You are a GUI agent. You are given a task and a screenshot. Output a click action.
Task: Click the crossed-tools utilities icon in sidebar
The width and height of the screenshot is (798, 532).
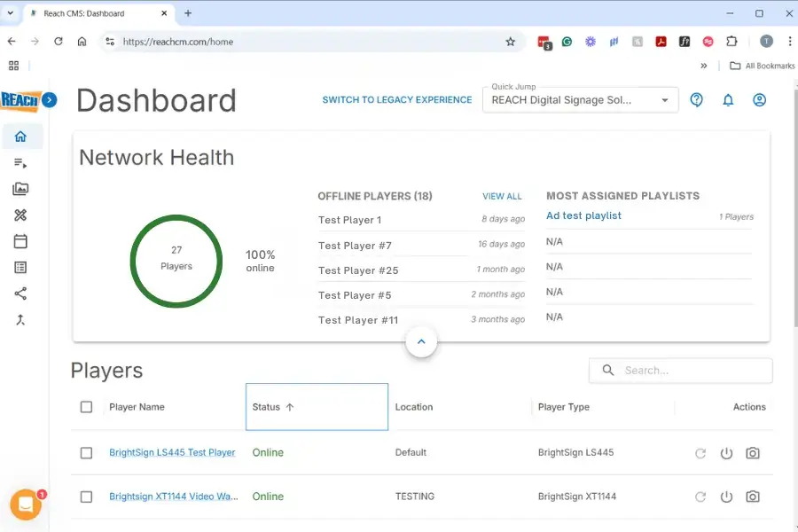pyautogui.click(x=21, y=215)
